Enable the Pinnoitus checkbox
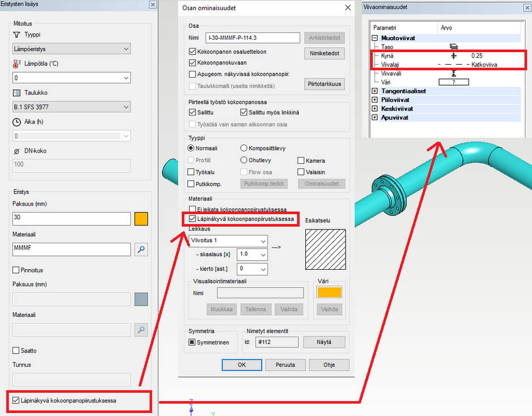 (x=16, y=270)
